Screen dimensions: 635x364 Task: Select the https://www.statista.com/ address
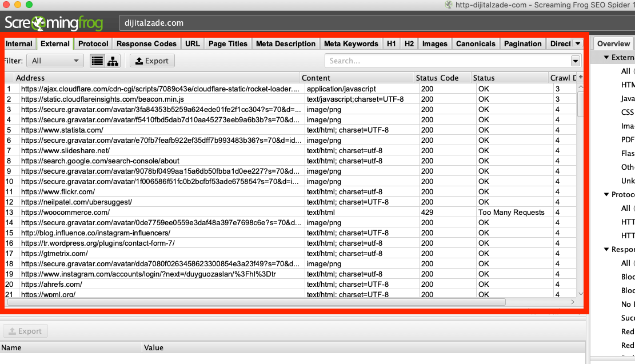62,130
